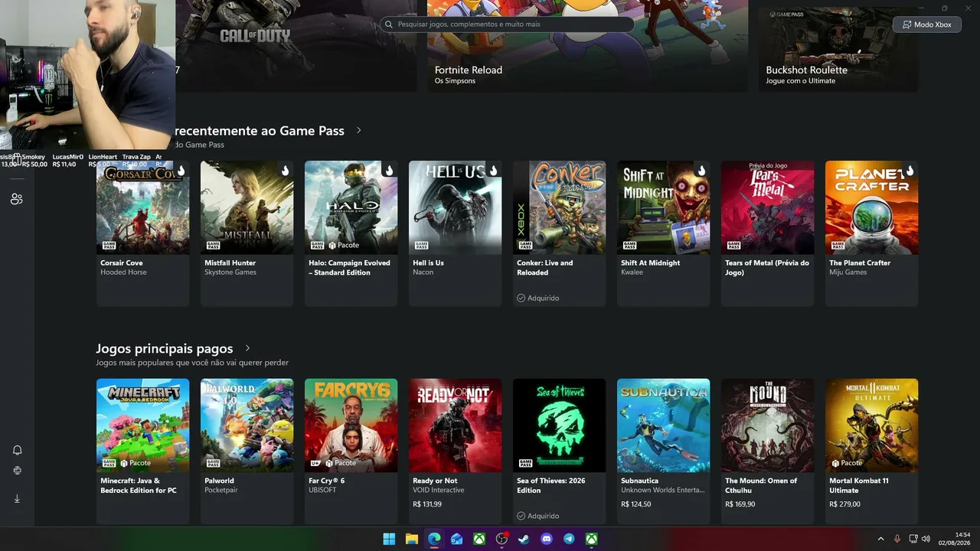
Task: Click the microphone icon in the system tray
Action: point(897,539)
